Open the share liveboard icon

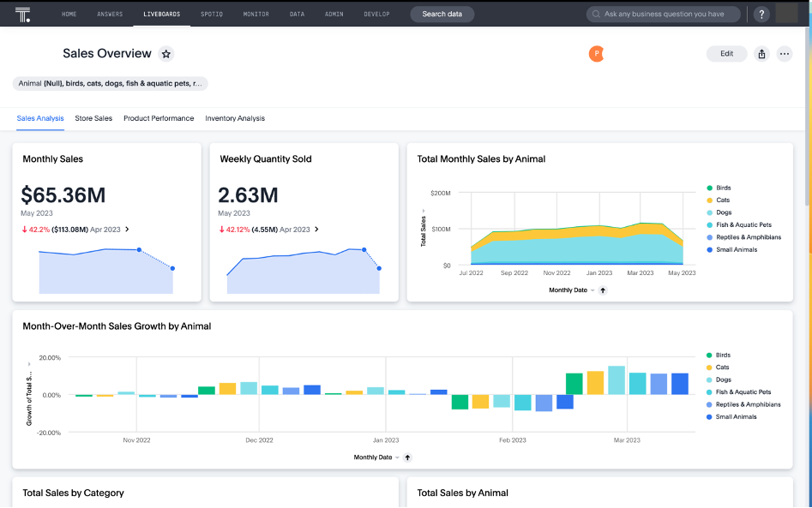pos(761,54)
